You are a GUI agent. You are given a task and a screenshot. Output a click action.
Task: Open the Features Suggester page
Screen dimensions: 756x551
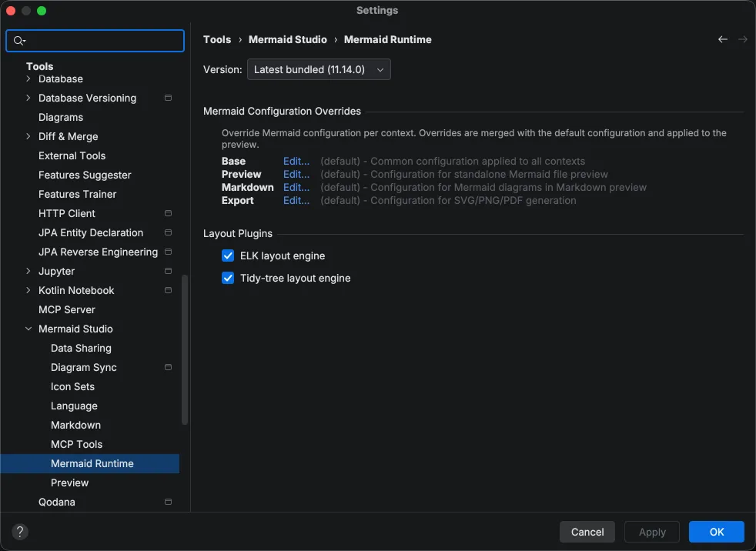pos(85,175)
